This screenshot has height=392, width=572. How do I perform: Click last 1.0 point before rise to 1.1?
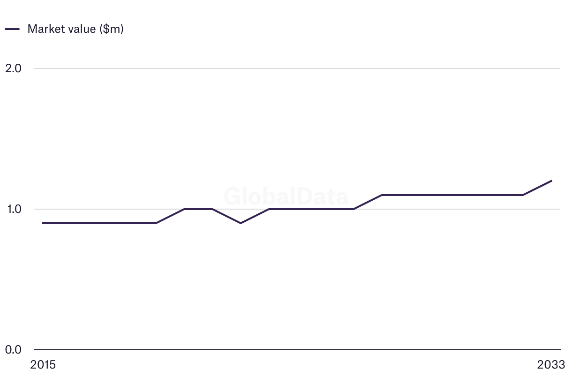354,209
